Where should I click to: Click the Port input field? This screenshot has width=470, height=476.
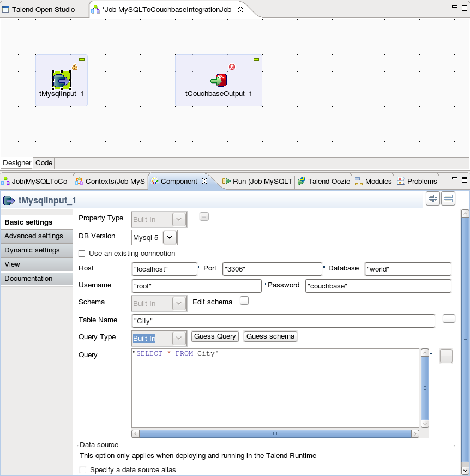[272, 269]
